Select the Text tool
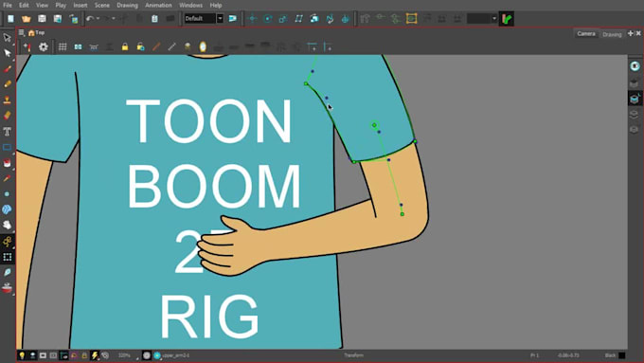The width and height of the screenshot is (644, 363). pos(7,132)
